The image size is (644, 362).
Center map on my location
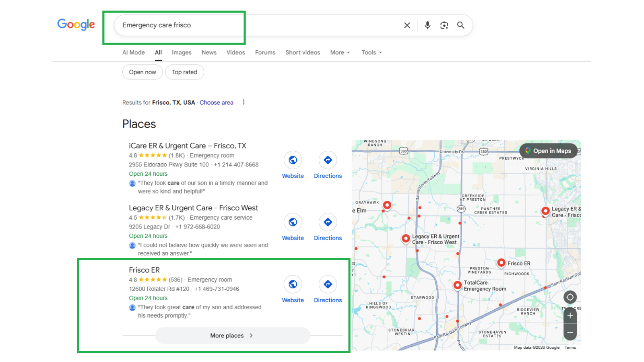(x=570, y=297)
